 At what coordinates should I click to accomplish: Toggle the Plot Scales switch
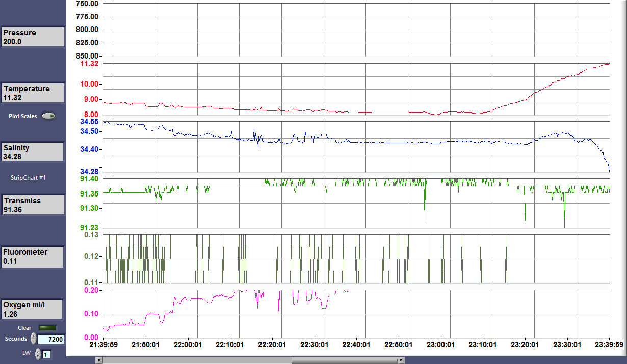point(49,116)
